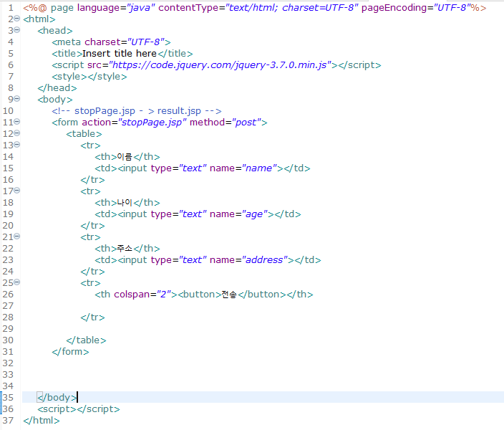Collapse the head fold on line 3

click(x=17, y=30)
